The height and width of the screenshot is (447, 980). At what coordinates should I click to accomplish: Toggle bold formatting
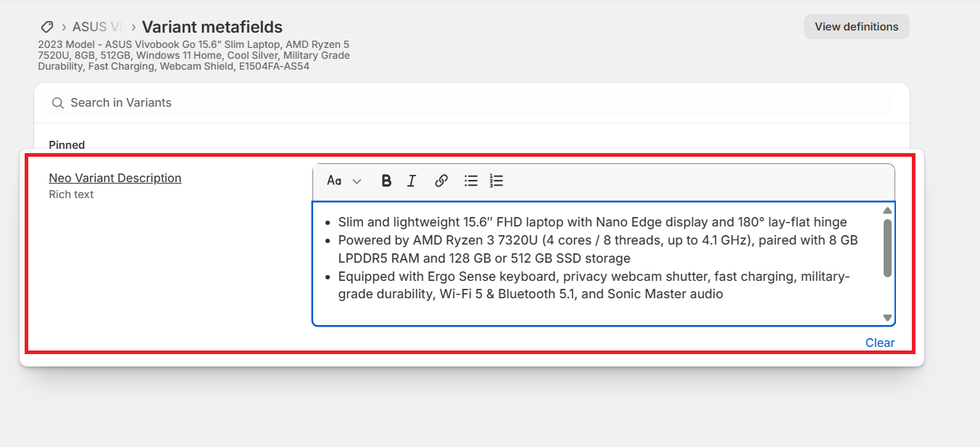(x=386, y=181)
